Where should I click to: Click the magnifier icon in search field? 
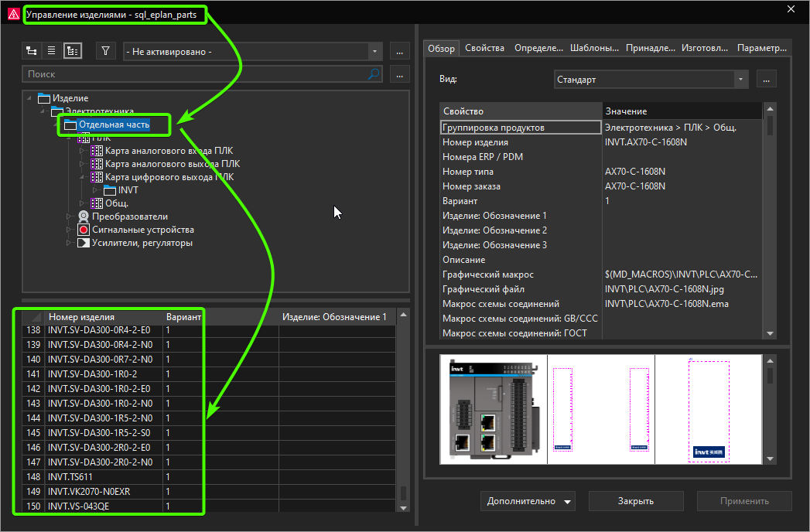click(374, 74)
